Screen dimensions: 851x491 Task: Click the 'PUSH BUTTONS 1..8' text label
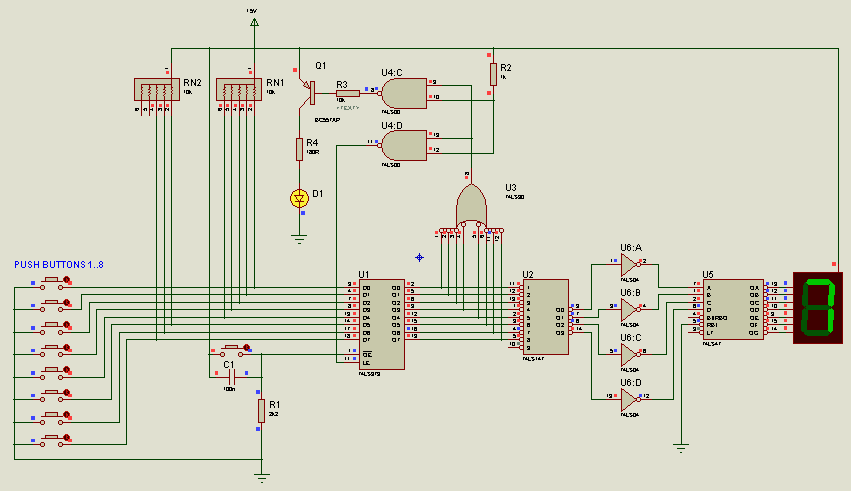pos(59,265)
